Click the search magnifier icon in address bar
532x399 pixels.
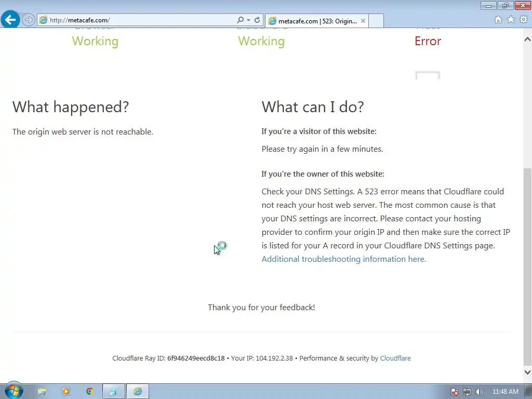pos(240,20)
